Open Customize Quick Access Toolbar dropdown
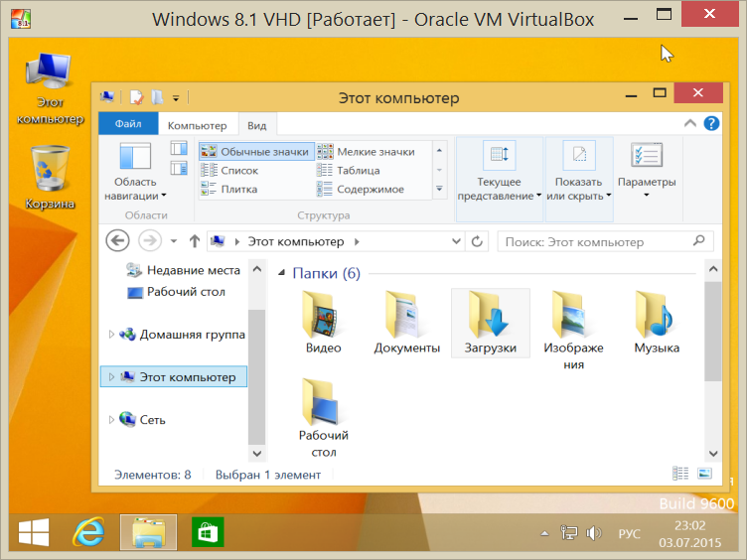The width and height of the screenshot is (747, 560). point(176,98)
